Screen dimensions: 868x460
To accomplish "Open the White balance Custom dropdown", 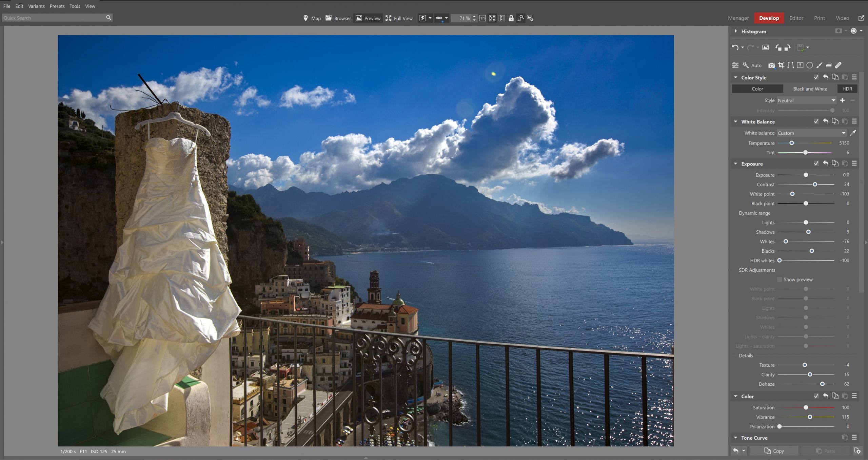I will point(811,133).
